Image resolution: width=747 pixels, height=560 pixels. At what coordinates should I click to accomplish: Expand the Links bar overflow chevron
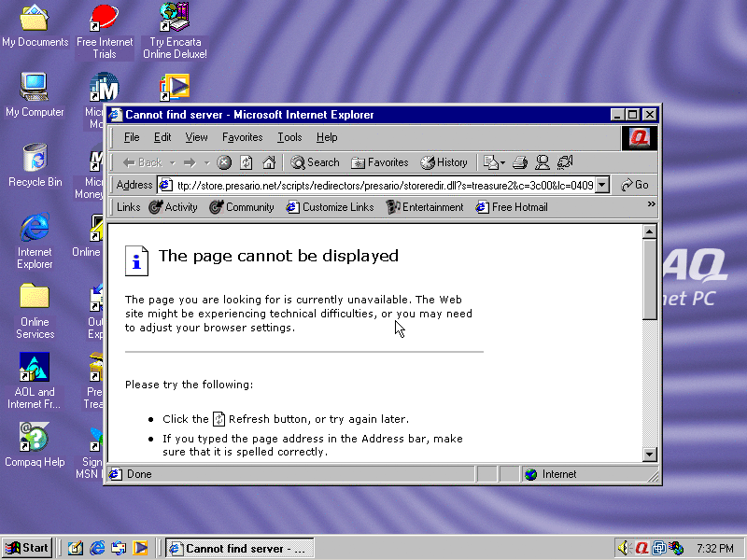651,204
